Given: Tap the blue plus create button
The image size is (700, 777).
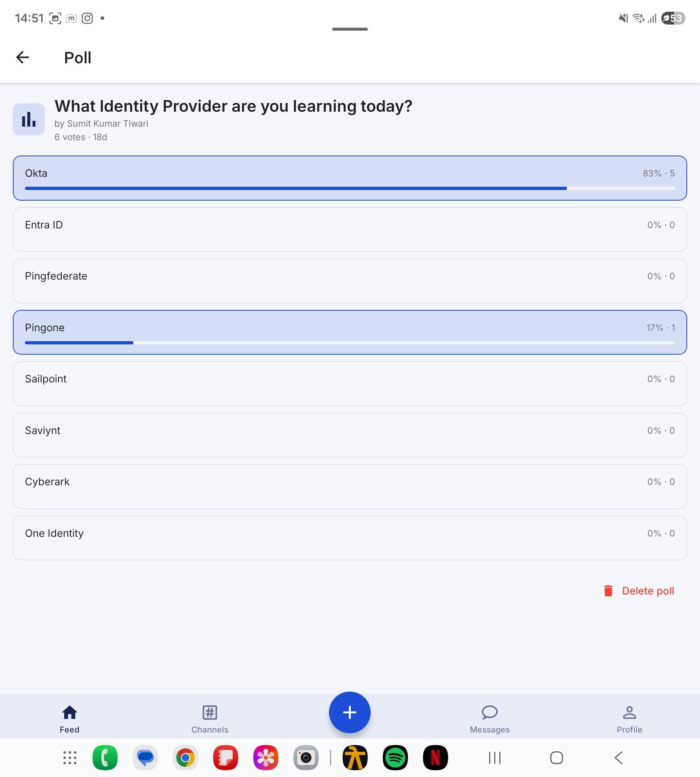Looking at the screenshot, I should 350,712.
